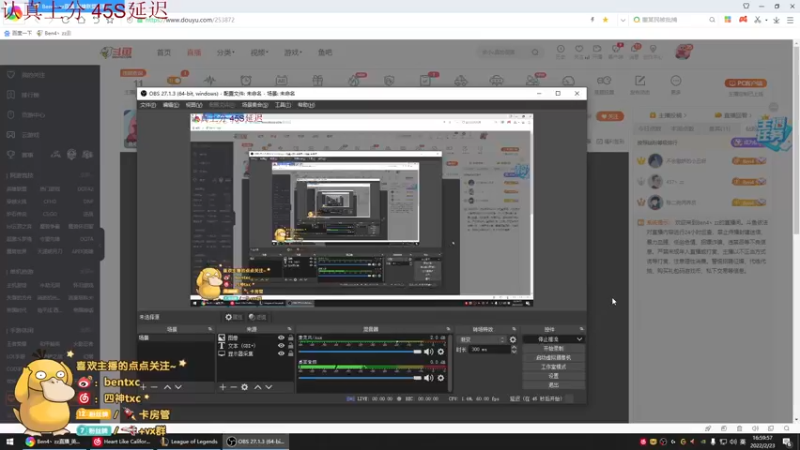Open transition properties gear icon

(x=513, y=340)
